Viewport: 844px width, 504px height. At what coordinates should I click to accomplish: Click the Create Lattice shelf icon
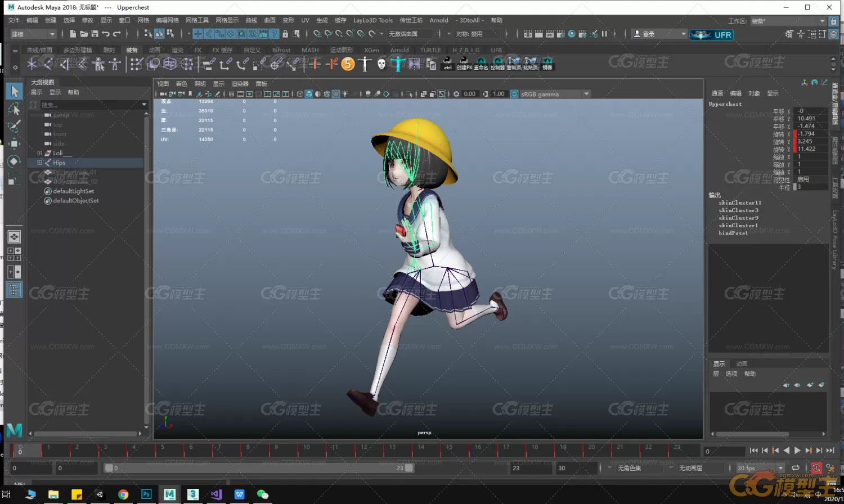tap(170, 64)
